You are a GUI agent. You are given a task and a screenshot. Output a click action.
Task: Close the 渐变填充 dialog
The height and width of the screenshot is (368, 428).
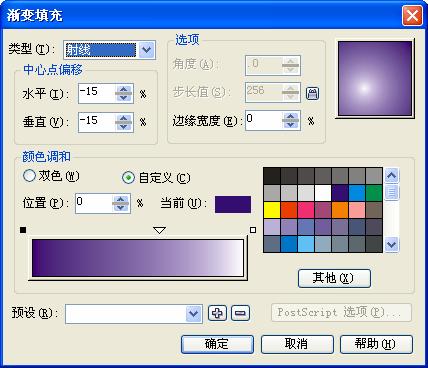(x=412, y=15)
